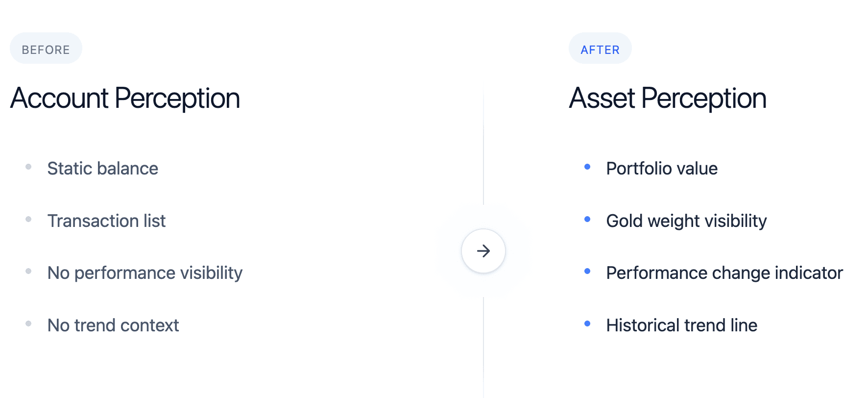
Task: Click the blue bullet beside Gold weight visibility
Action: click(587, 219)
